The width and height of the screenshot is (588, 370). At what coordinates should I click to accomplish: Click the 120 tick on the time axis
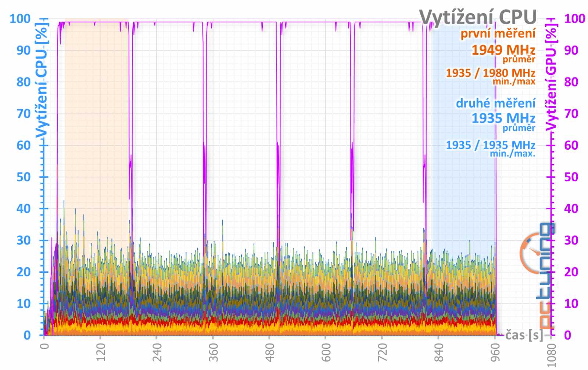point(100,352)
